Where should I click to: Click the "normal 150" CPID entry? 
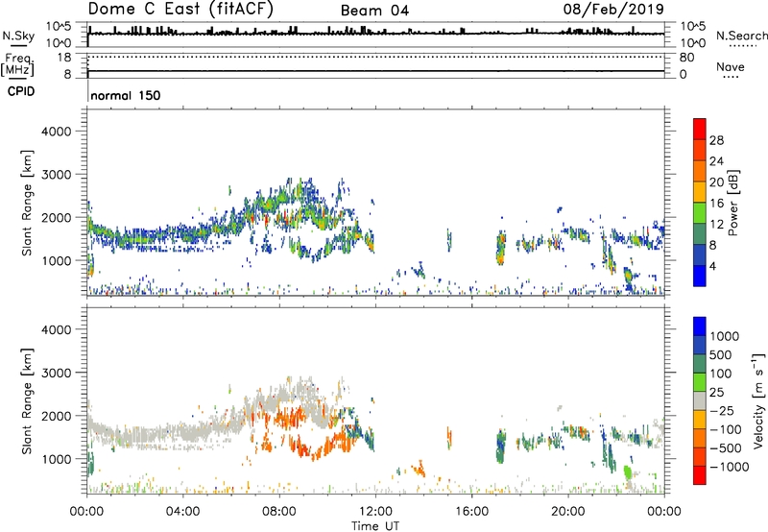click(x=126, y=95)
